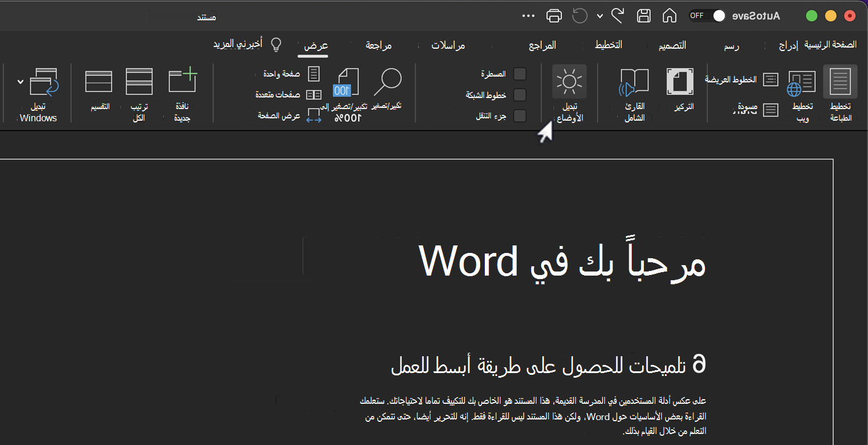This screenshot has width=868, height=445.
Task: Open the Zoom magnifier tool (تكبير/تصغير)
Action: [388, 88]
